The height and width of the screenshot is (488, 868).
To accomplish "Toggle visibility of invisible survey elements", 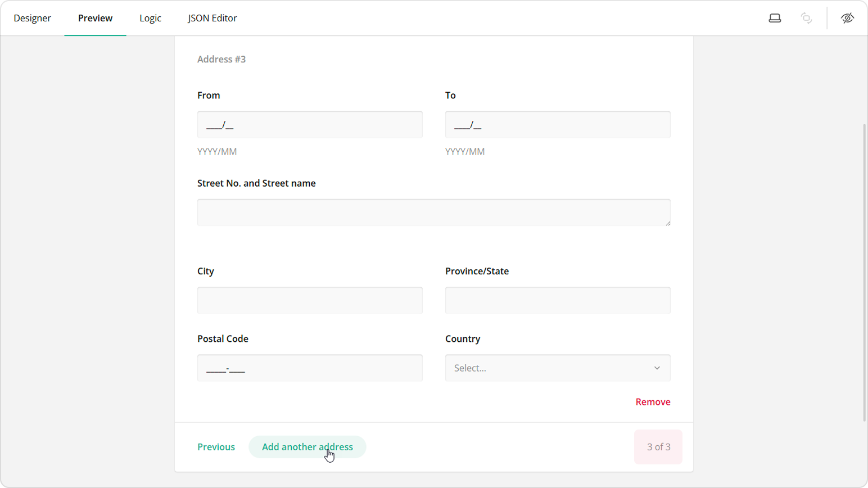I will pos(848,17).
